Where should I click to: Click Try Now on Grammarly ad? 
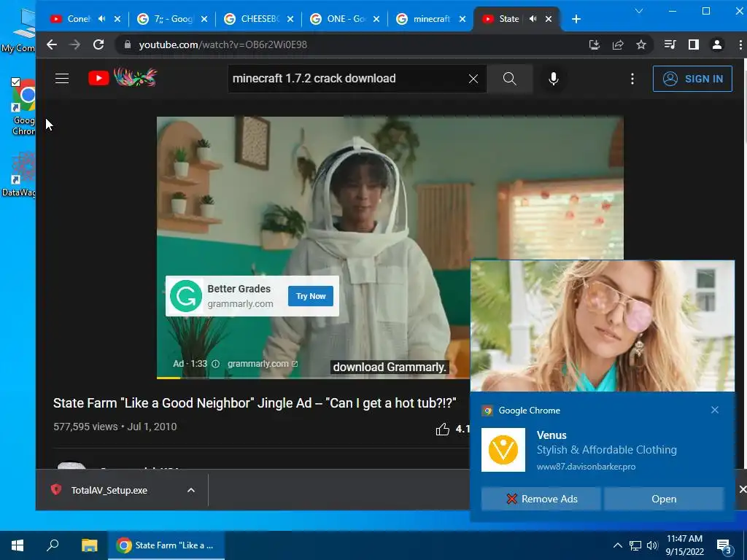pyautogui.click(x=311, y=296)
